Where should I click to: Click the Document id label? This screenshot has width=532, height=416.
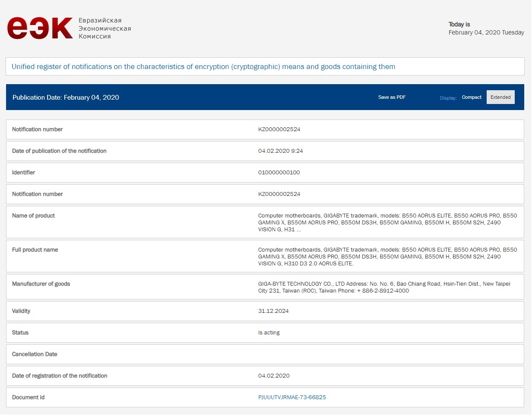click(28, 397)
